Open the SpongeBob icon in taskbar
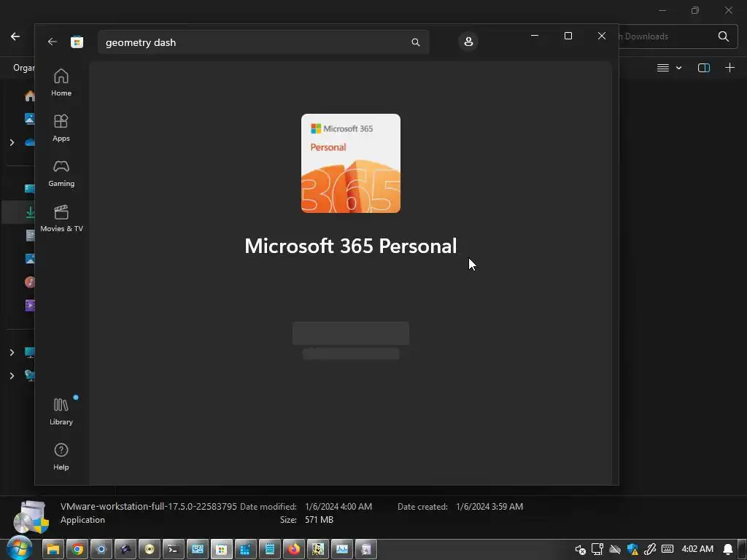The image size is (747, 560). click(x=318, y=549)
